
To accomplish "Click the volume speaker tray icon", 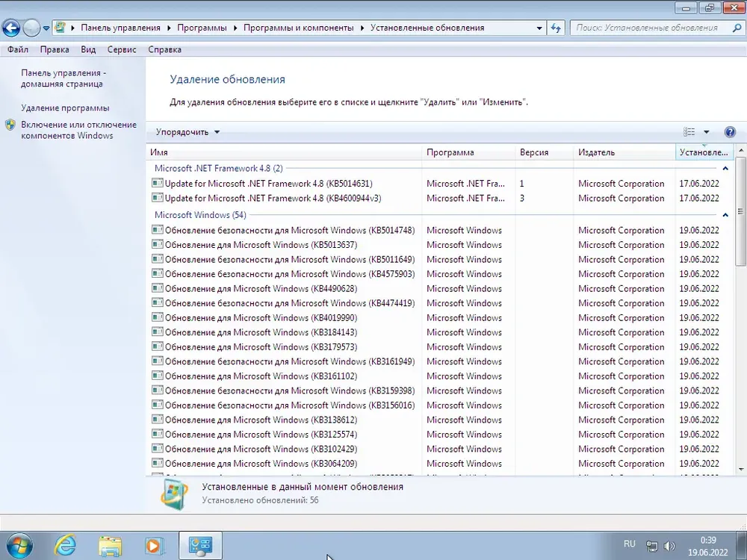I will click(669, 547).
